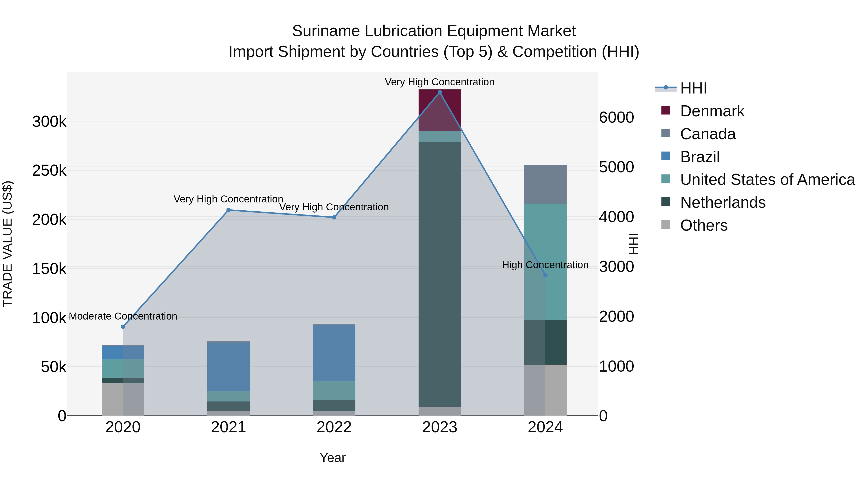The image size is (868, 488).
Task: Click the Netherlands segment of the 2024 bar
Action: pos(546,342)
